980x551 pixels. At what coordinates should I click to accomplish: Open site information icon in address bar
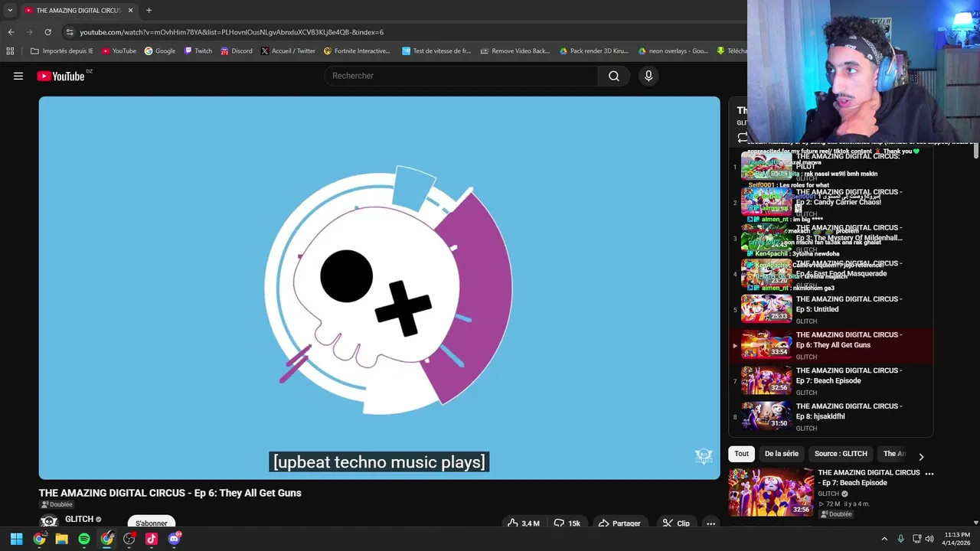click(70, 32)
